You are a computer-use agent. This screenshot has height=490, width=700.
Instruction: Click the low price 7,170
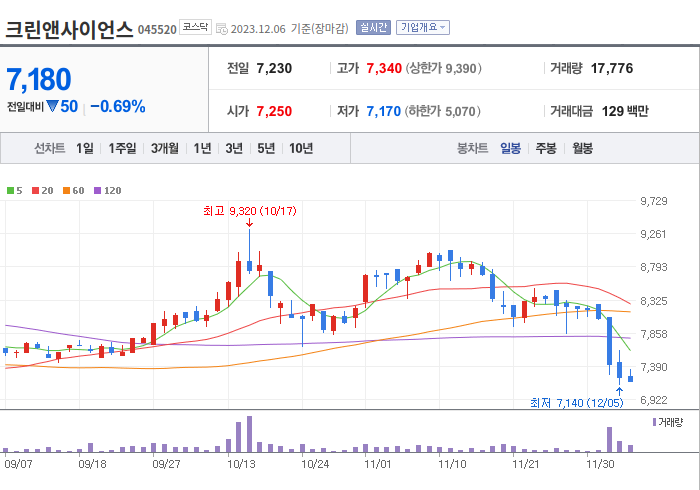tap(383, 111)
